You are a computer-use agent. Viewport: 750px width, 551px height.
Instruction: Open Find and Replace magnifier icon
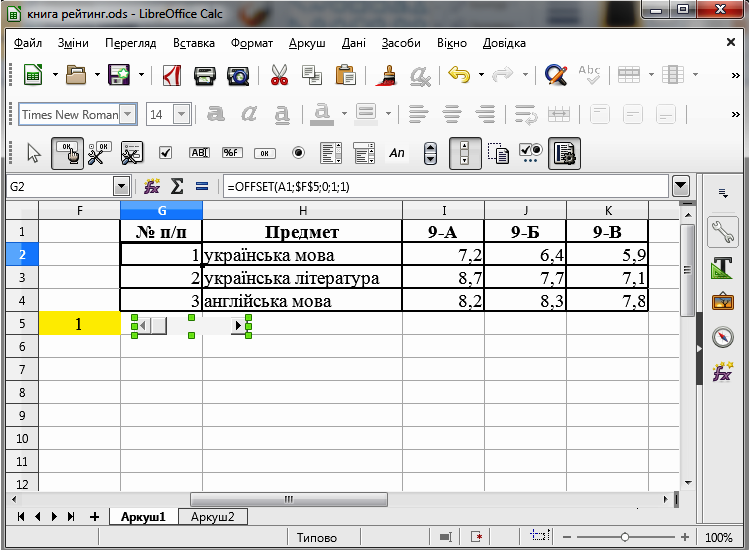click(556, 75)
